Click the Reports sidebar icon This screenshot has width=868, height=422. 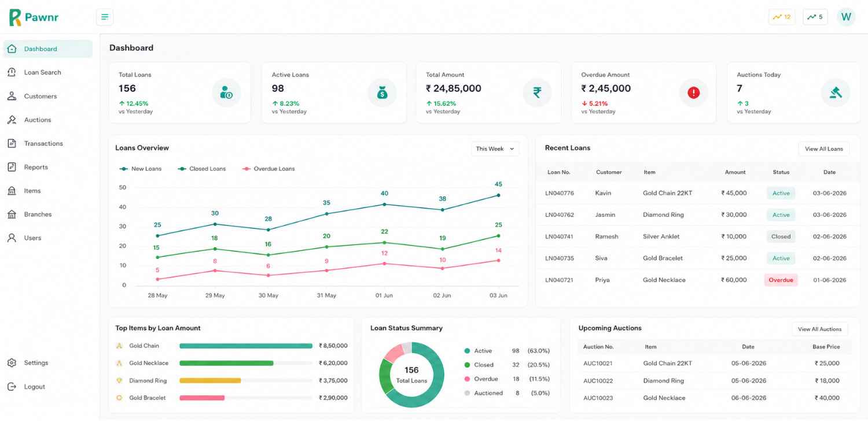(x=12, y=167)
